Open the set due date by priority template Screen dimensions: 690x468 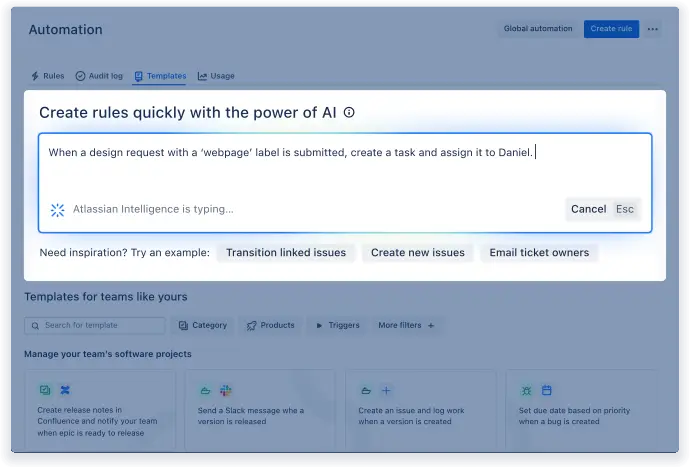point(581,410)
